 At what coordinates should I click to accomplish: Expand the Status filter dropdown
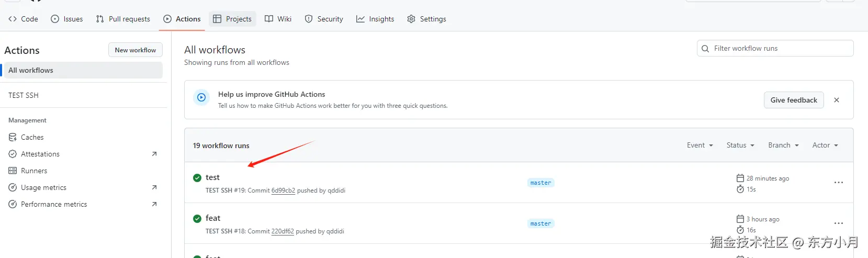point(740,145)
